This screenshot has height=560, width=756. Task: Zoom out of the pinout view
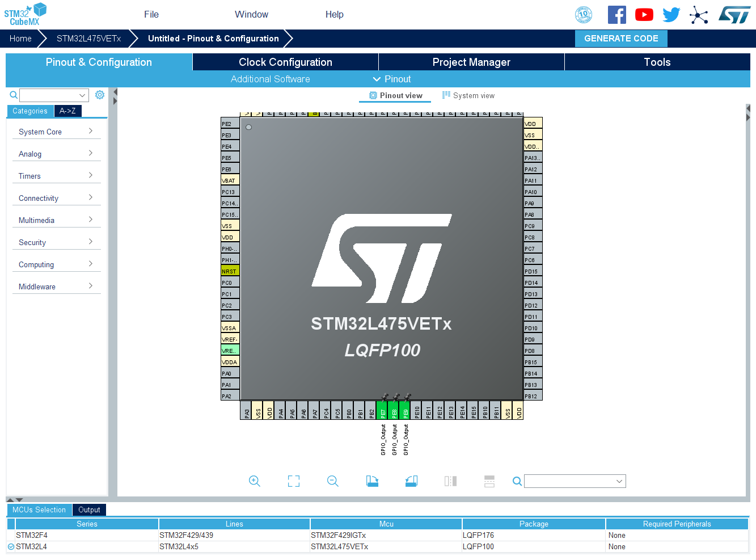point(333,481)
